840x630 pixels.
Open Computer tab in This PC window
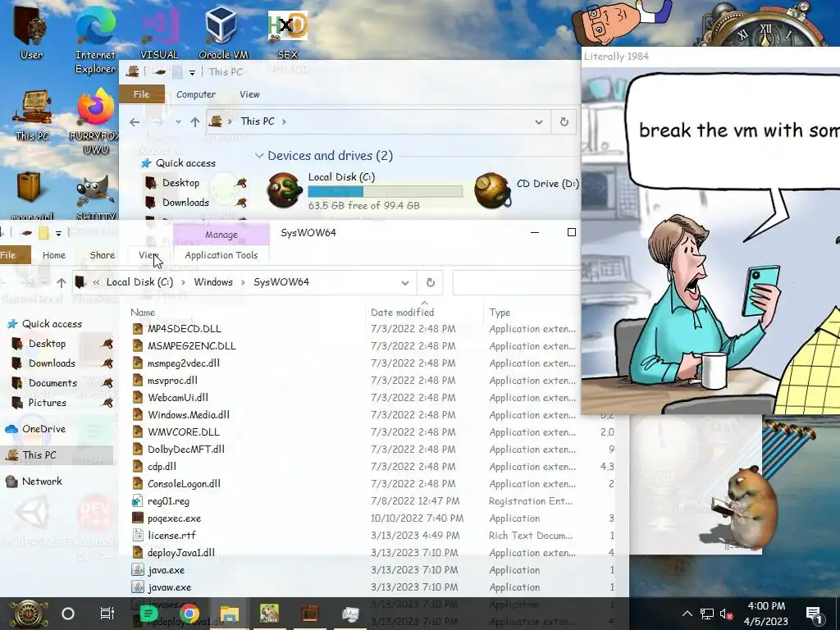click(x=196, y=94)
